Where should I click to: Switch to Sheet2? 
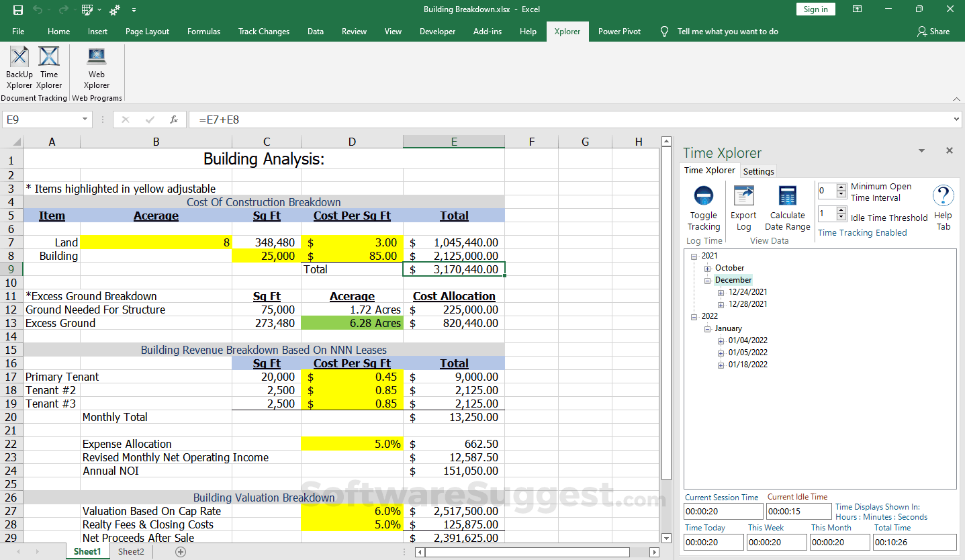click(x=131, y=551)
